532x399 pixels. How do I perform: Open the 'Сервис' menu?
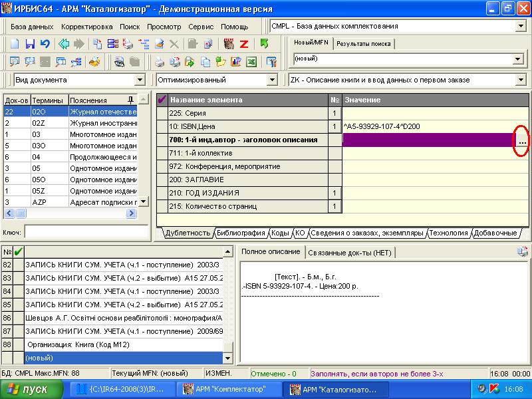click(x=201, y=27)
